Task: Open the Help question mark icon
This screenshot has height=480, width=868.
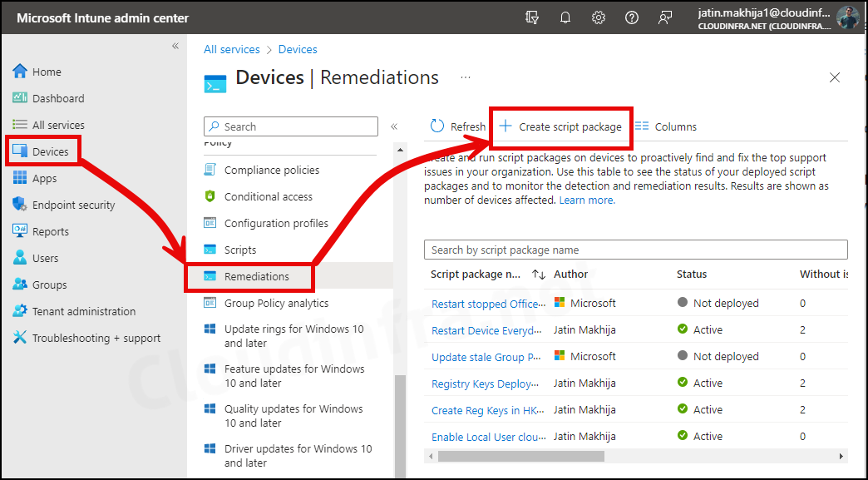Action: [632, 17]
